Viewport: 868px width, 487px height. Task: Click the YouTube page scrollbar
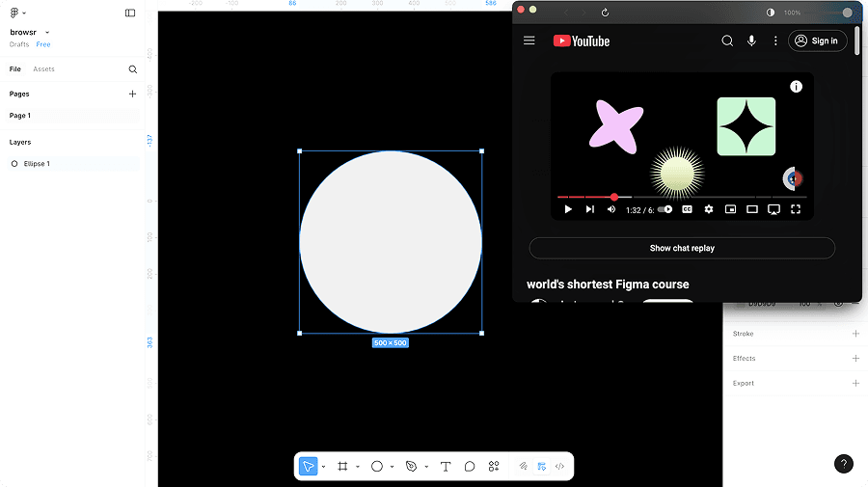coord(857,41)
